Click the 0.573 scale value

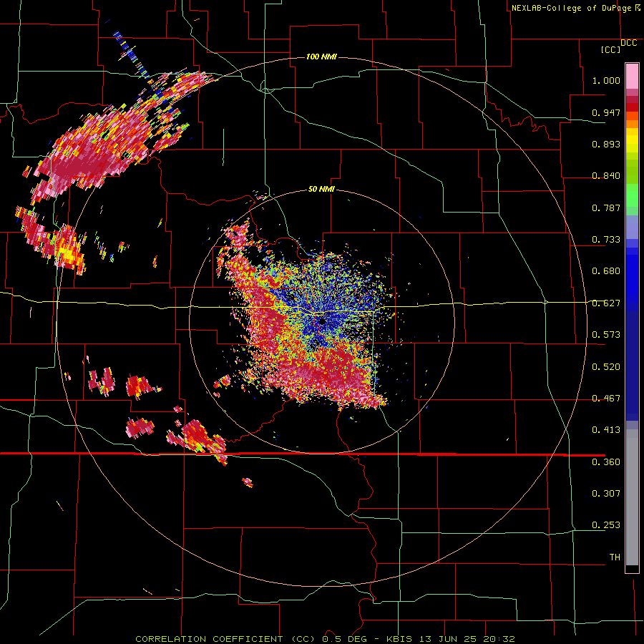[x=606, y=335]
